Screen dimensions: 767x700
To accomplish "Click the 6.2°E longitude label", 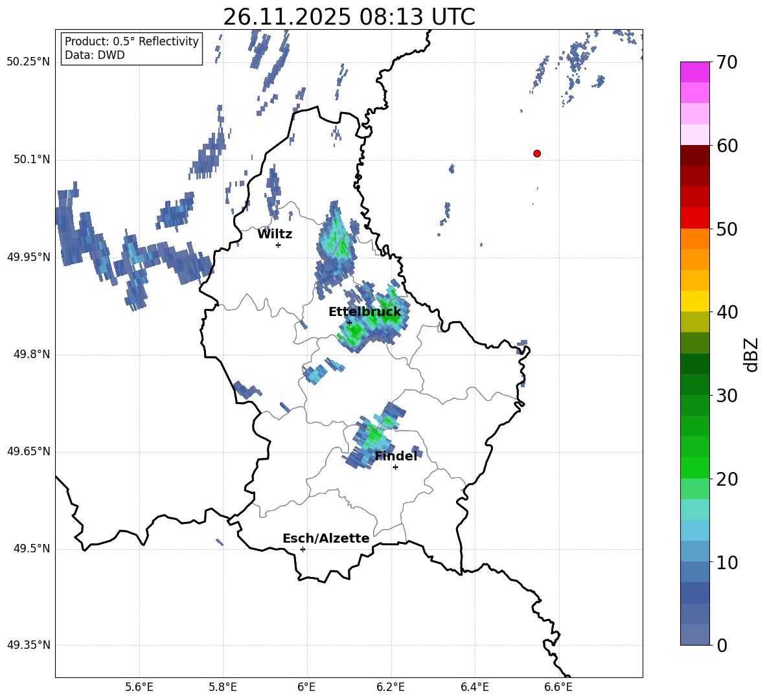I will tap(391, 687).
